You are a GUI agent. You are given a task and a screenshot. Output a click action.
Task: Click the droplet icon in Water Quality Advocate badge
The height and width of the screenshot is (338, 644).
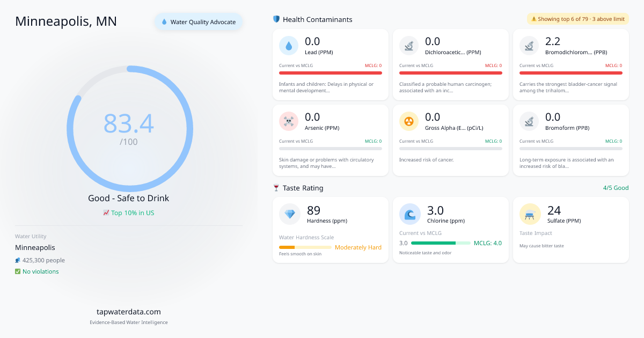click(164, 22)
